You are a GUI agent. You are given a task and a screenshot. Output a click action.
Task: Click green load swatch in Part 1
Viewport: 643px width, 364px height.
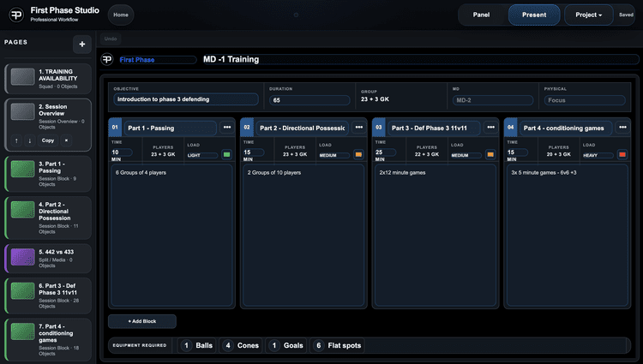[x=227, y=154]
